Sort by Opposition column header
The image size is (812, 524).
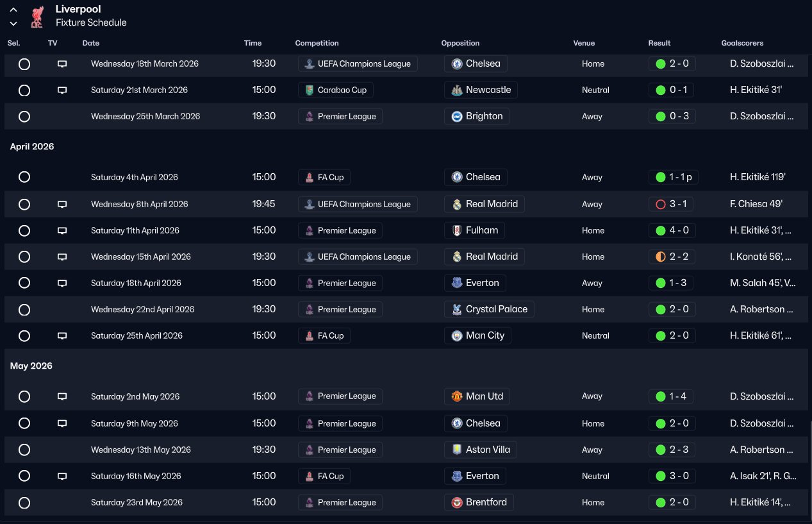click(460, 43)
